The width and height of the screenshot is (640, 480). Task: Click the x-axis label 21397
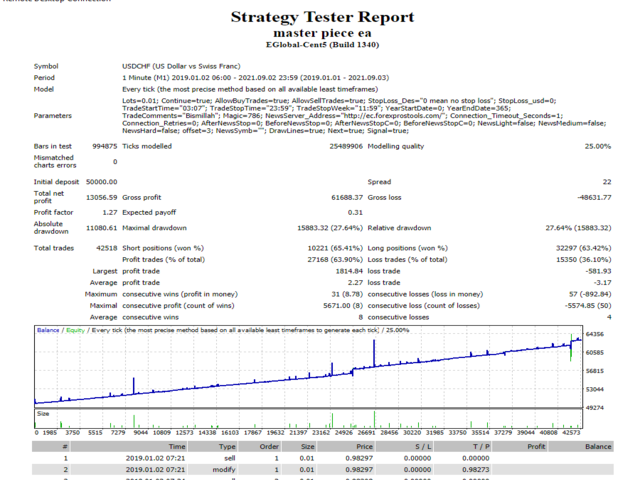click(298, 432)
